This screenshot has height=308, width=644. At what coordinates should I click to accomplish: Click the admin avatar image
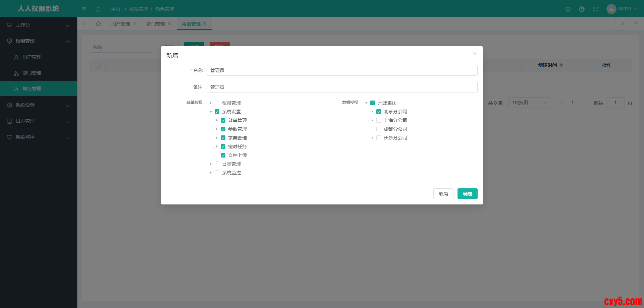(x=611, y=9)
